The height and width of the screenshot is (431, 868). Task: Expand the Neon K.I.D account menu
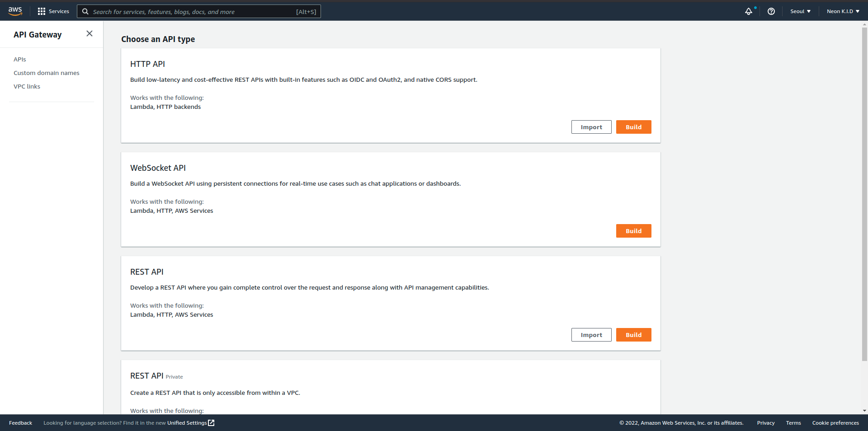[x=843, y=11]
